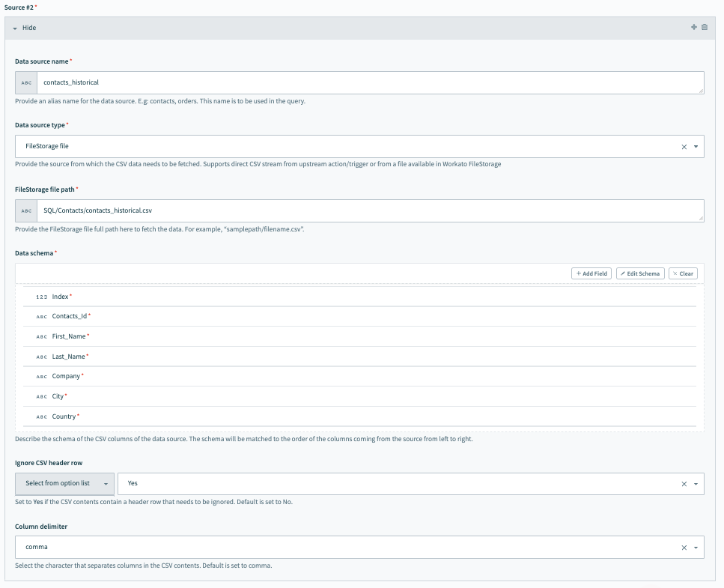This screenshot has height=588, width=724.
Task: Open the 'Select from option list' mode dropdown
Action: coord(64,484)
